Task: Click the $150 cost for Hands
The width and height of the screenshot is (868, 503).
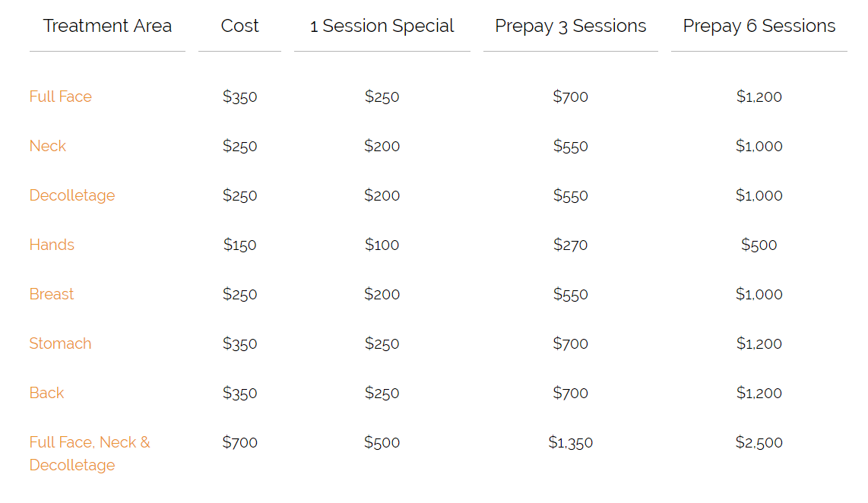Action: [240, 245]
